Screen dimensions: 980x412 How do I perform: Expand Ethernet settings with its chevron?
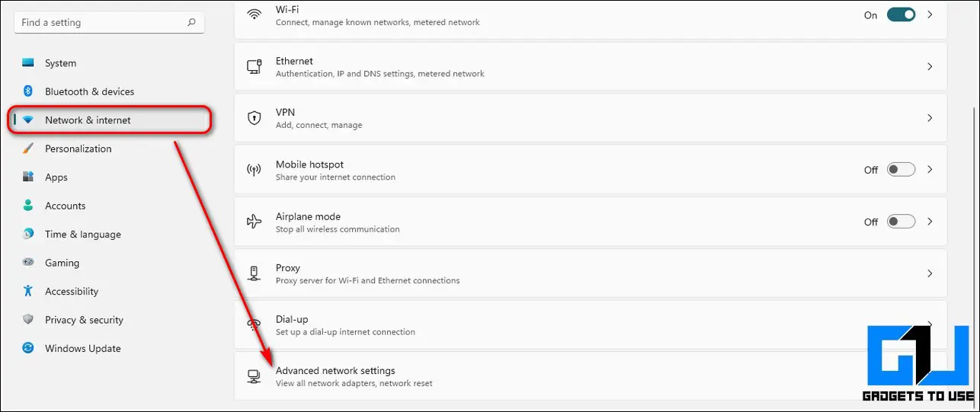930,67
